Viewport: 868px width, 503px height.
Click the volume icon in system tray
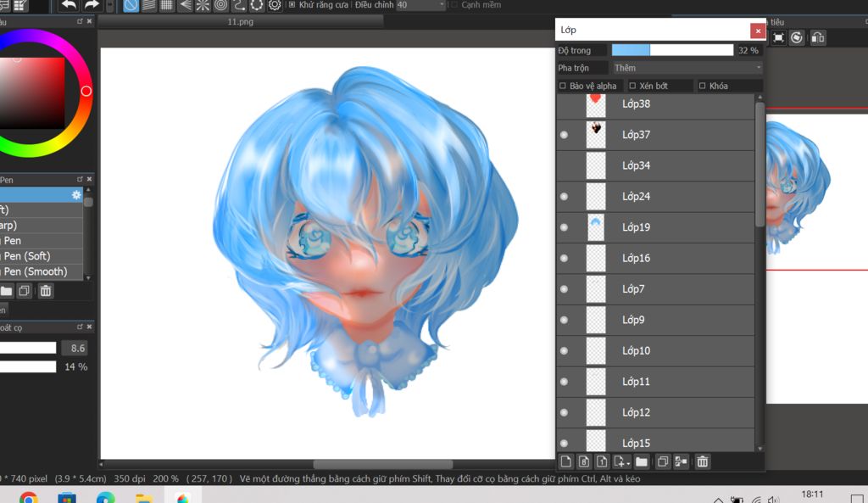(774, 500)
